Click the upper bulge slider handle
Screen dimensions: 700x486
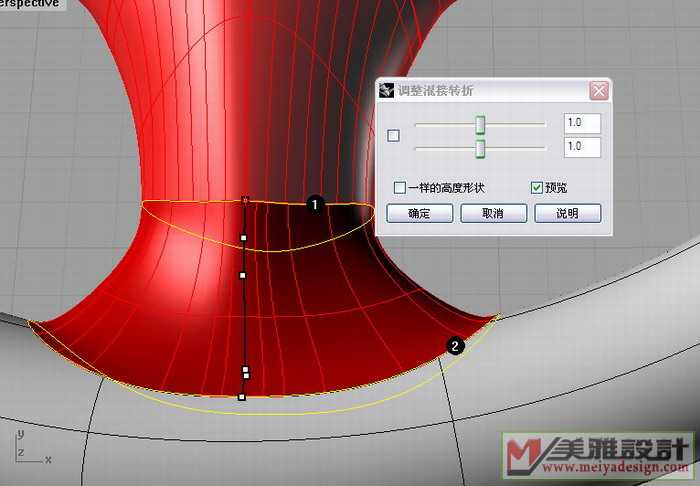480,124
